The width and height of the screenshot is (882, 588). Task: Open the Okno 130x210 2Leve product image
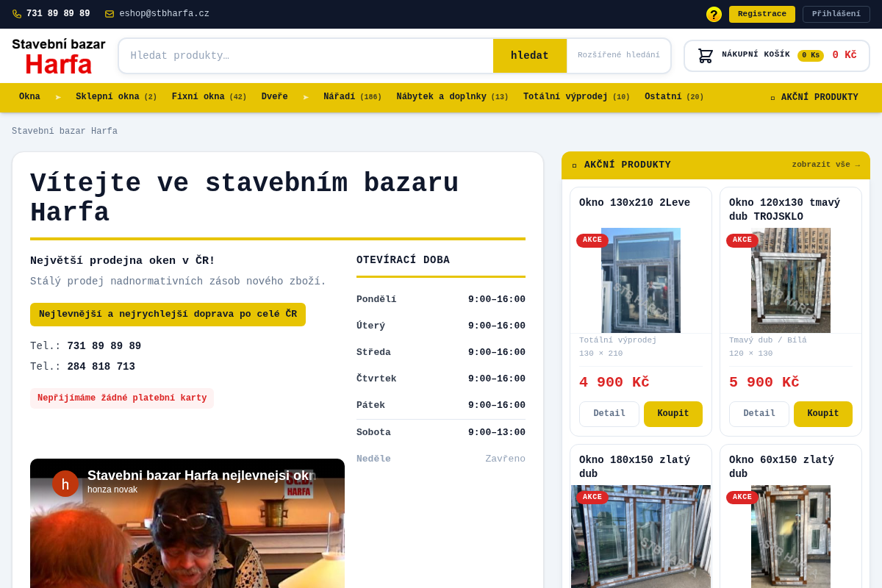point(641,280)
